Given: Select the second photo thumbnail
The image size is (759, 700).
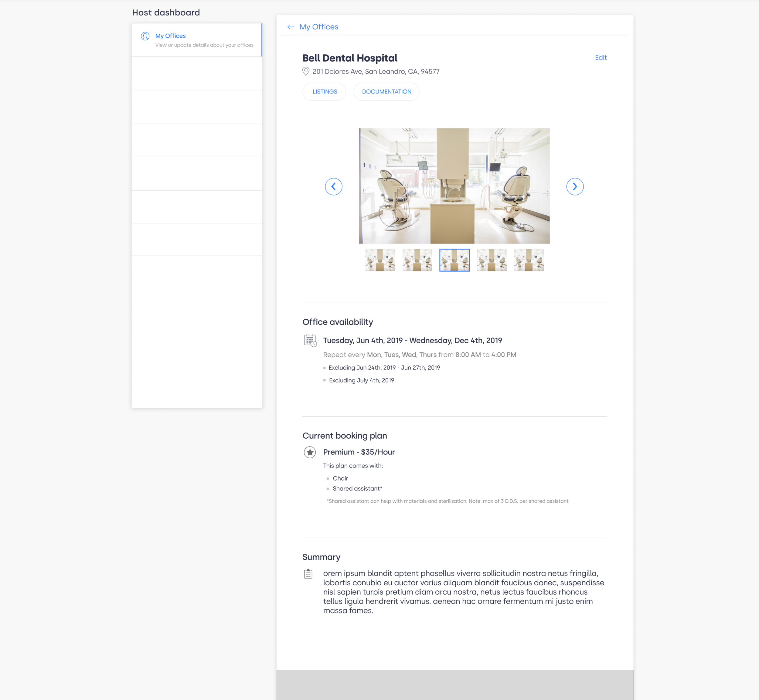Looking at the screenshot, I should tap(417, 260).
